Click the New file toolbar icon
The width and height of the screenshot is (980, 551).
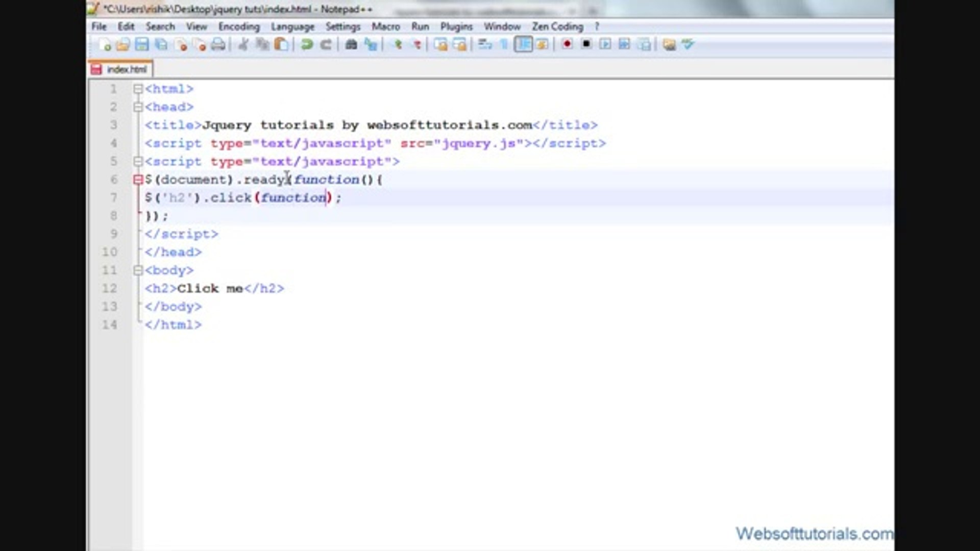[105, 45]
